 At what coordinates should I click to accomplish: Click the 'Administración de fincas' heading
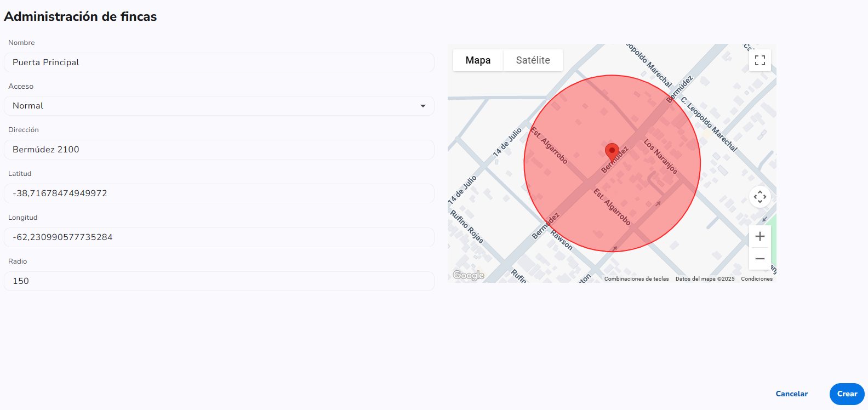click(x=81, y=16)
